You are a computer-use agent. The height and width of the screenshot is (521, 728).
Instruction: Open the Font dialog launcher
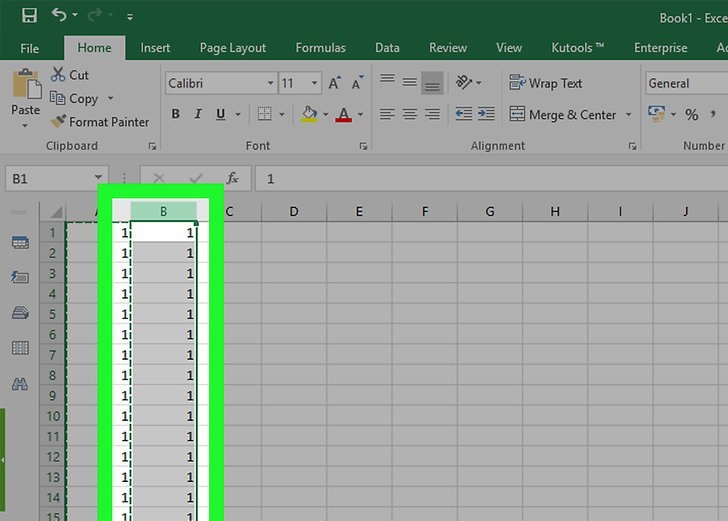click(363, 146)
